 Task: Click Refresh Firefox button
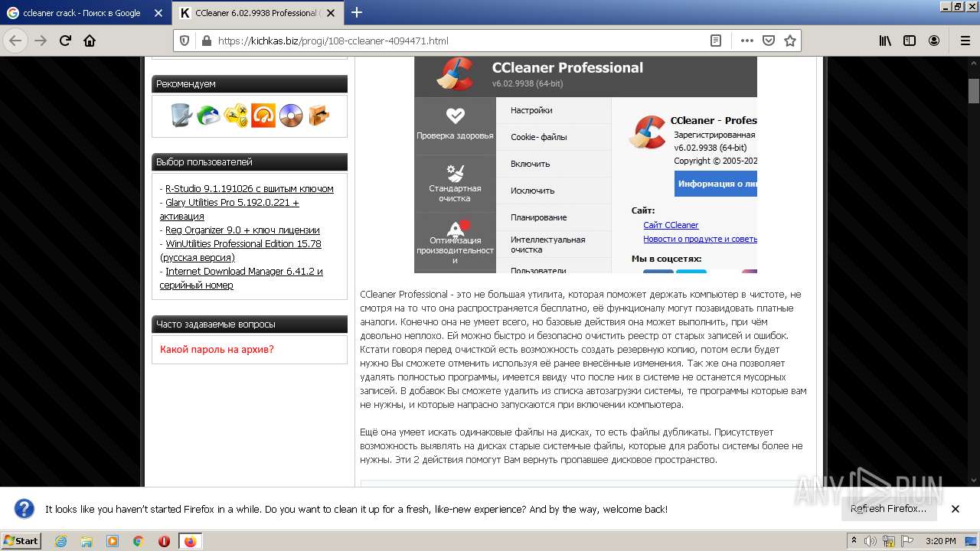888,508
